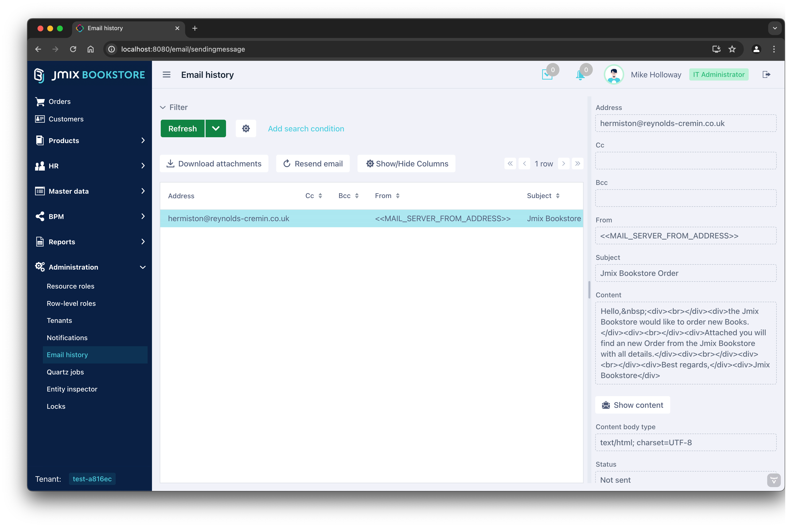Collapse the Filter section
The width and height of the screenshot is (812, 527).
tap(163, 107)
